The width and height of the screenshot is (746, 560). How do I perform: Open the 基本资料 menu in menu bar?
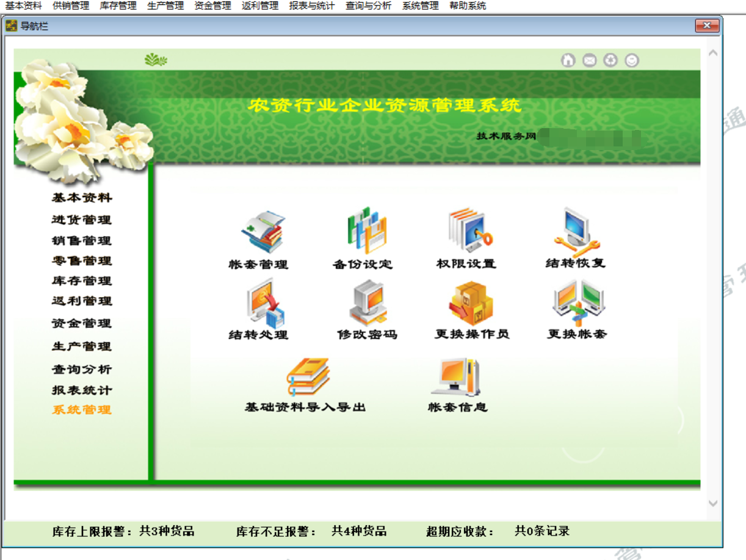(24, 6)
